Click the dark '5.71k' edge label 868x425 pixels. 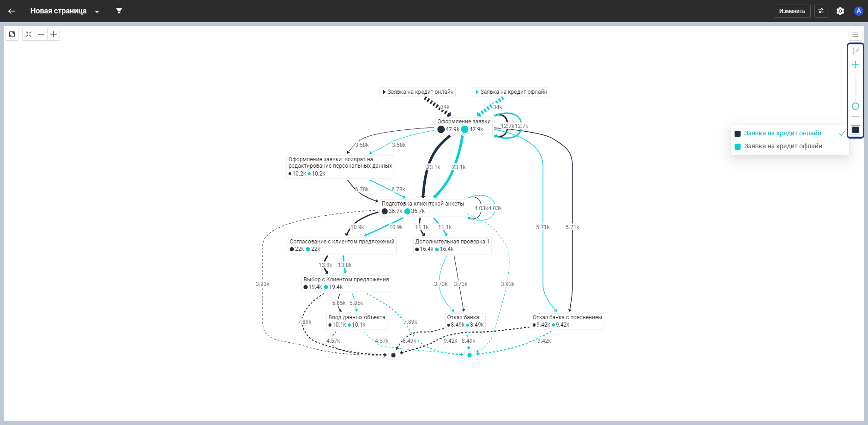point(573,227)
